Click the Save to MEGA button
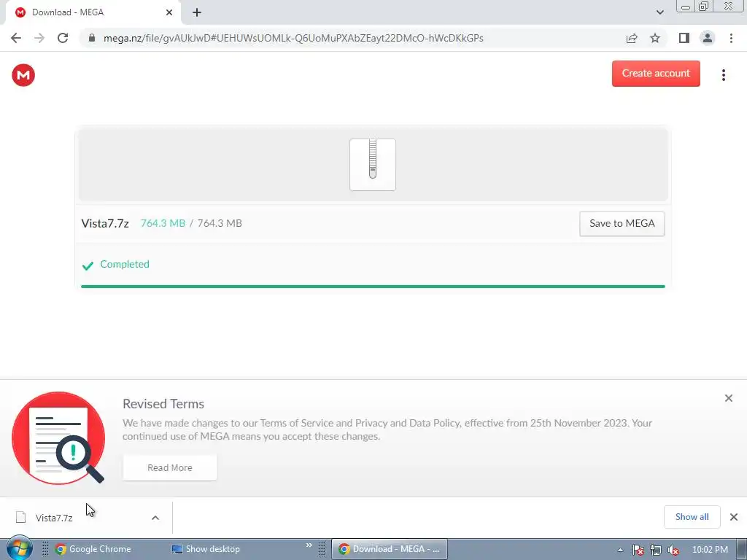 pyautogui.click(x=622, y=223)
